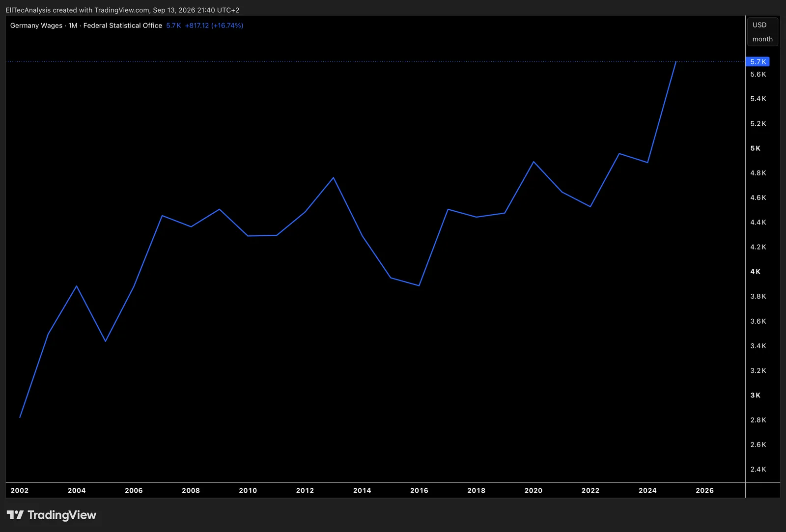Click the 1M interval label in the legend

tap(73, 26)
